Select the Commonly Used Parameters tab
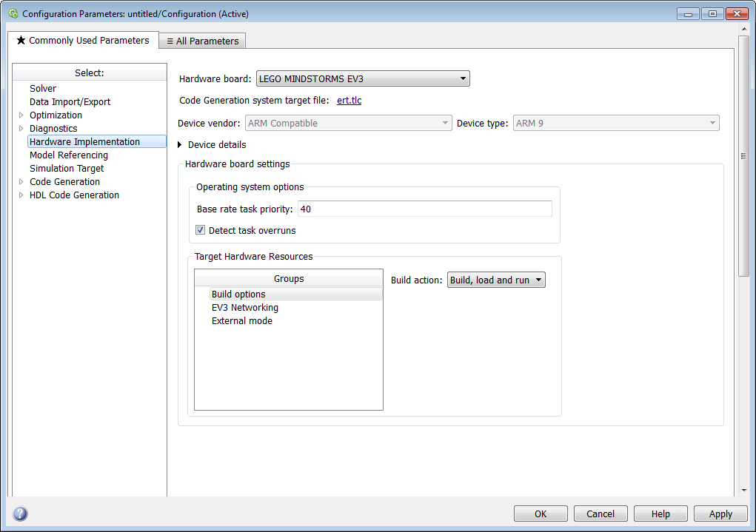This screenshot has height=532, width=756. click(x=83, y=41)
